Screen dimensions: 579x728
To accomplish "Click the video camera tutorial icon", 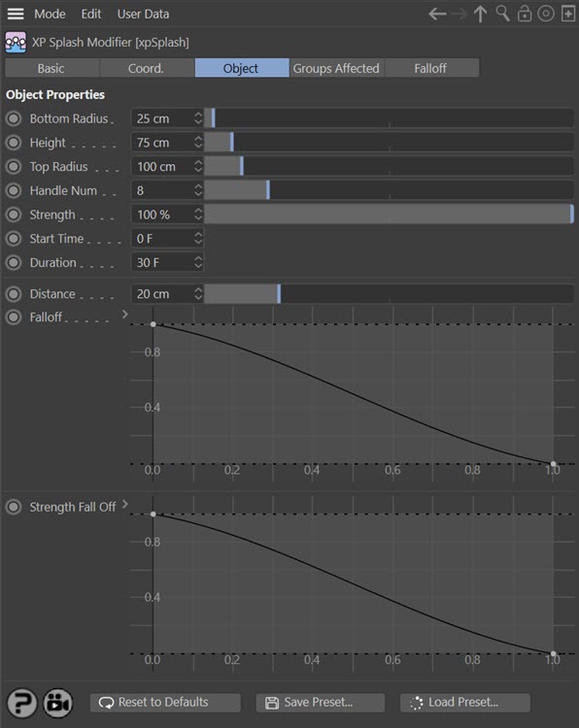I will coord(58,703).
